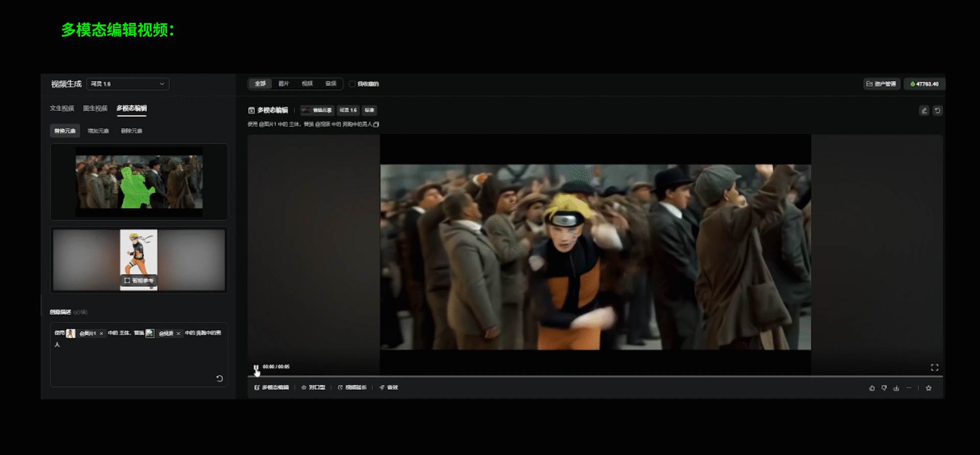Remove the @视频 tag from prompt
This screenshot has height=455, width=980.
[x=178, y=334]
